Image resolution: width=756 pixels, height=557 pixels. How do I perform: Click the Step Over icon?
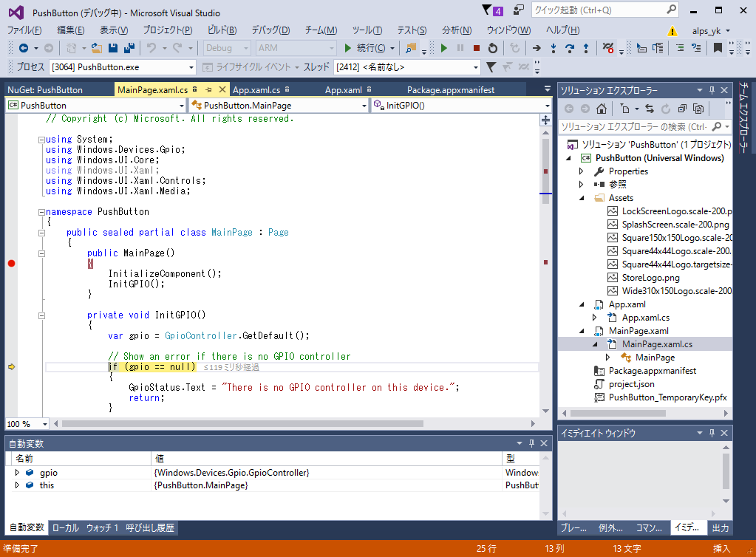[570, 48]
